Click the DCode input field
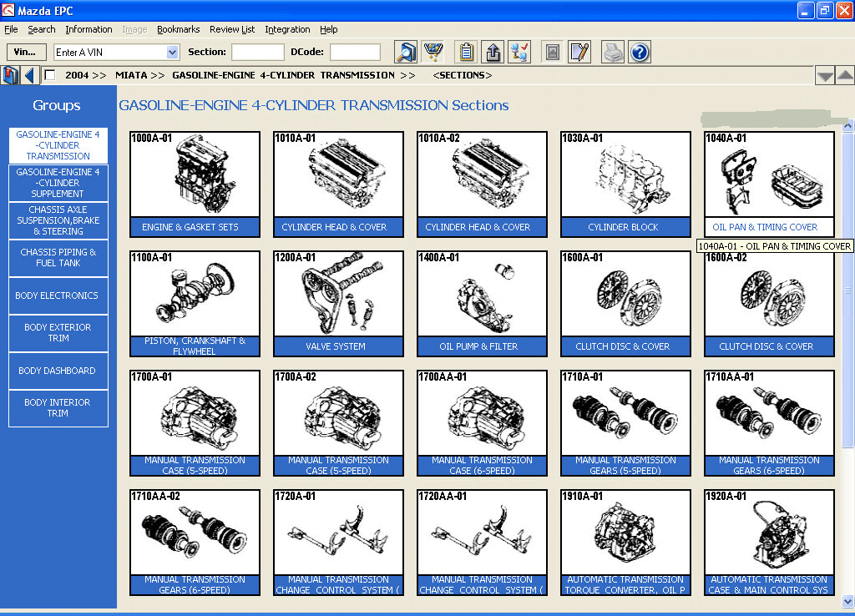This screenshot has width=855, height=616. [x=355, y=53]
